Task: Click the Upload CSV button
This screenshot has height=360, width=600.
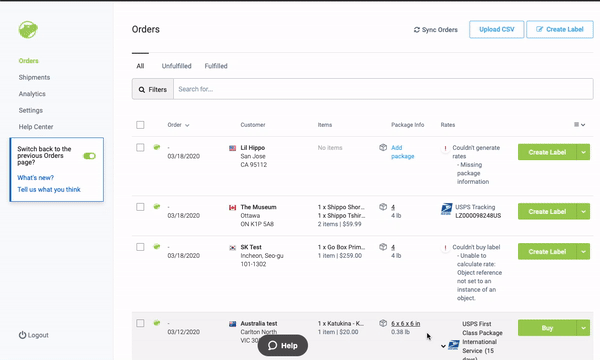Action: [x=497, y=29]
